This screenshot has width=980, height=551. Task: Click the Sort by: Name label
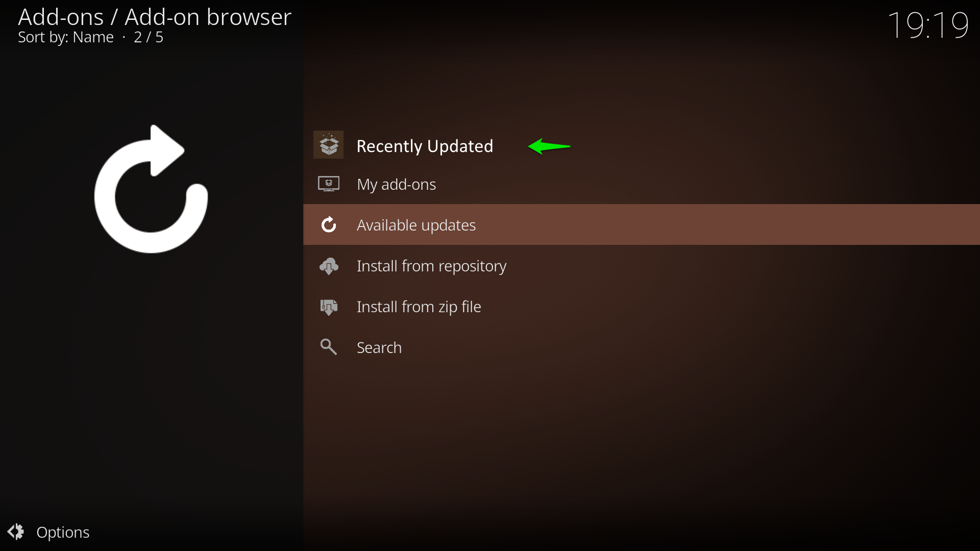point(66,37)
